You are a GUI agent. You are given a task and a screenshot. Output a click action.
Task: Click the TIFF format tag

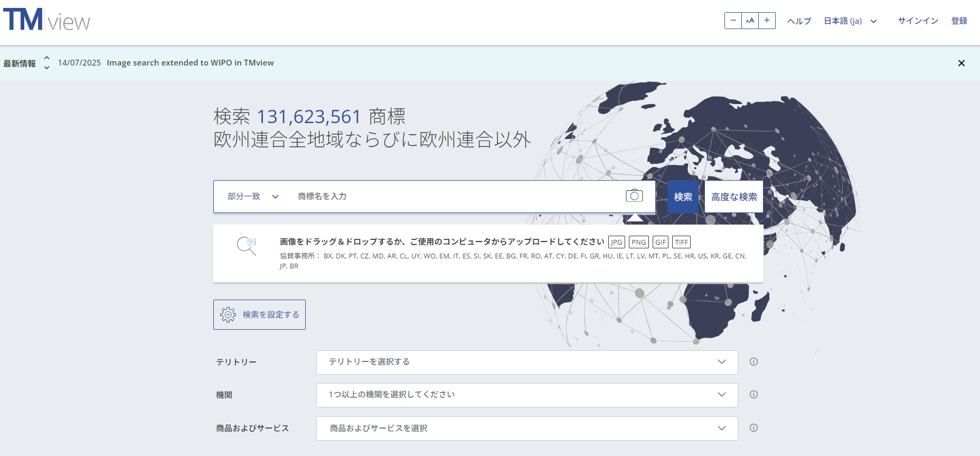[x=682, y=242]
